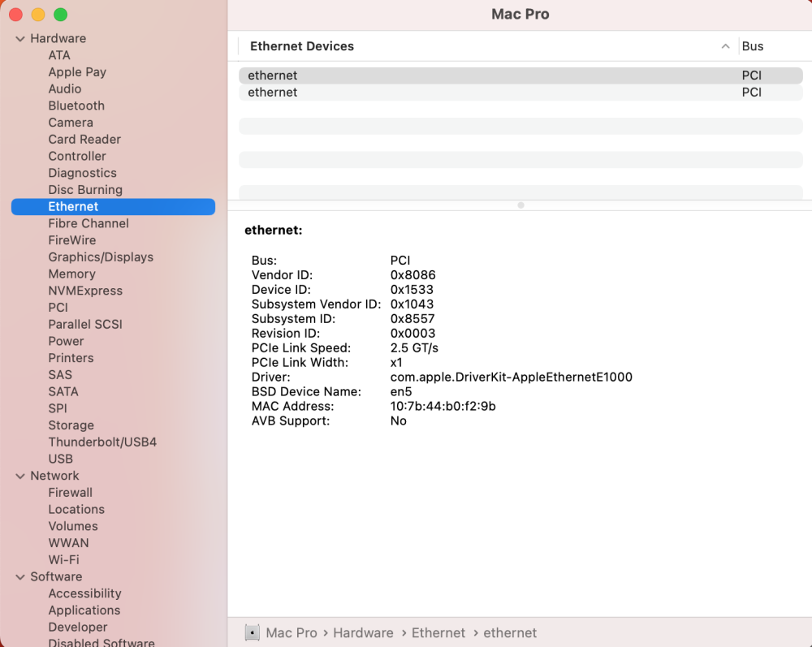Click the green zoom window button

(x=61, y=15)
